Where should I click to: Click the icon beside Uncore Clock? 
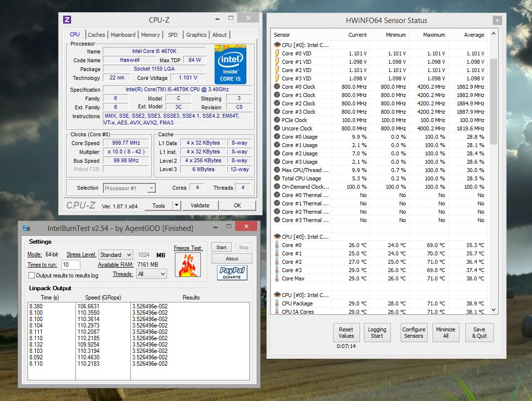pyautogui.click(x=277, y=128)
